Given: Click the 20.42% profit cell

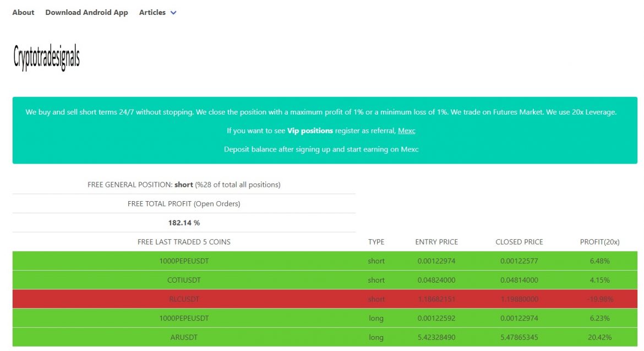Looking at the screenshot, I should [x=599, y=337].
